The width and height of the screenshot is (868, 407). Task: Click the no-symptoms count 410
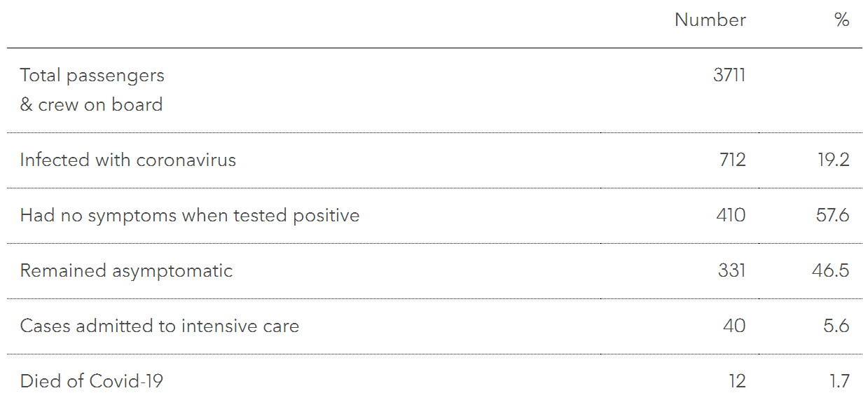731,215
